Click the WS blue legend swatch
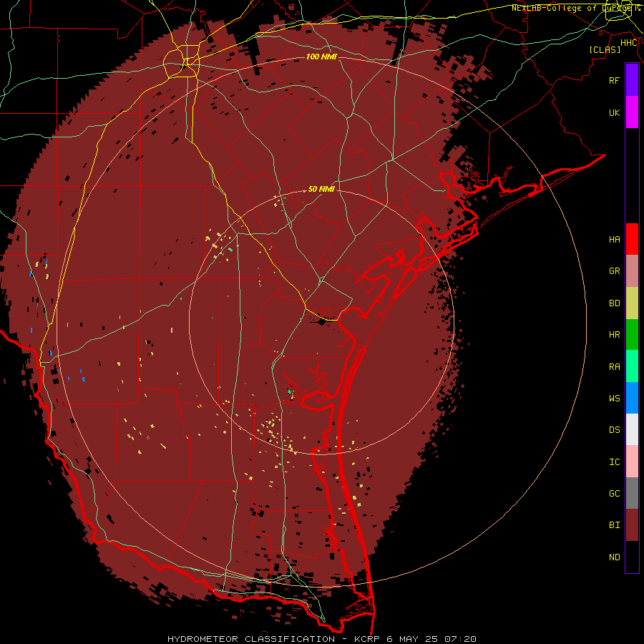Image resolution: width=644 pixels, height=644 pixels. point(632,398)
